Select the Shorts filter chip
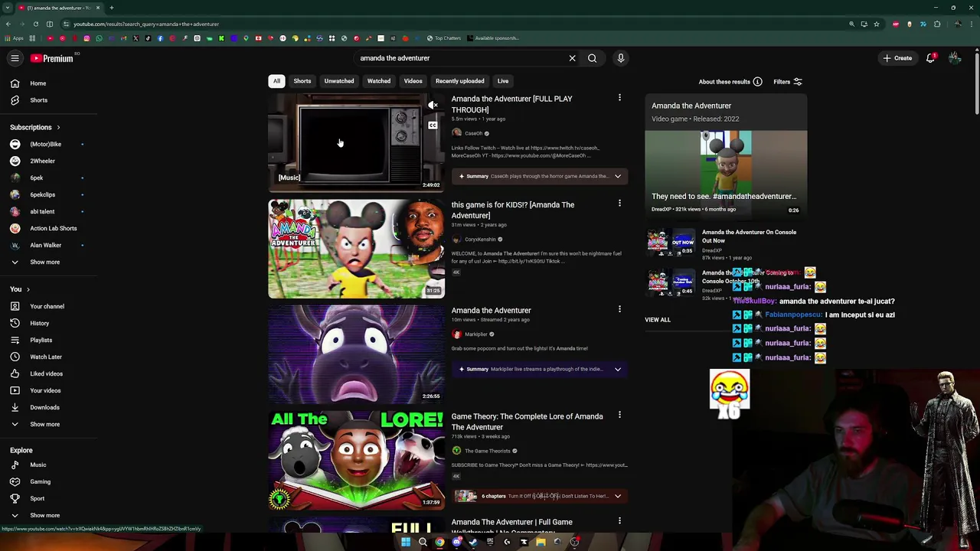The height and width of the screenshot is (551, 980). click(x=302, y=81)
